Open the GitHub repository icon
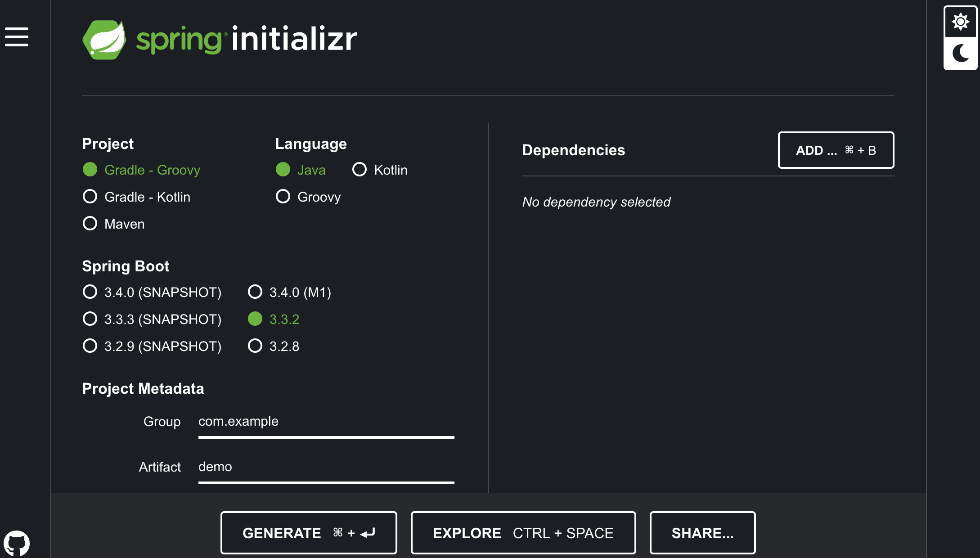This screenshot has width=980, height=558. (x=17, y=543)
